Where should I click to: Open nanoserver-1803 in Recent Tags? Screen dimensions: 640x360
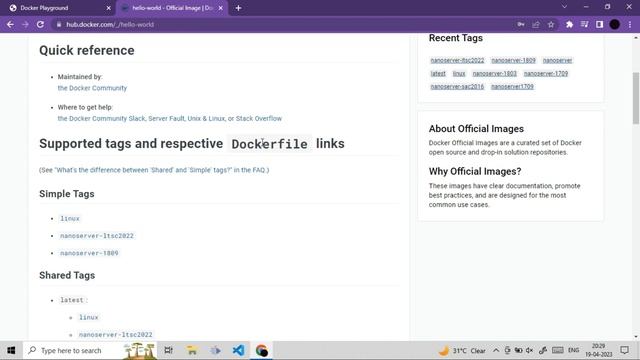(494, 73)
